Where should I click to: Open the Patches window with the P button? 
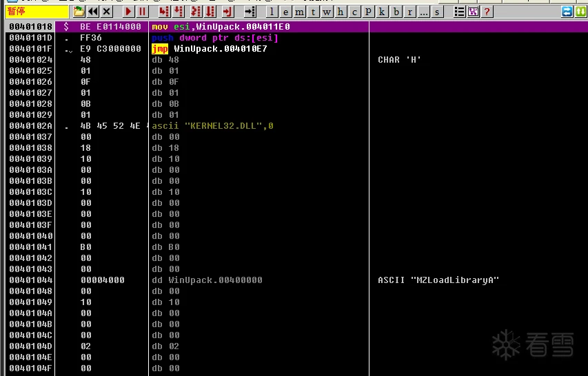pos(368,12)
